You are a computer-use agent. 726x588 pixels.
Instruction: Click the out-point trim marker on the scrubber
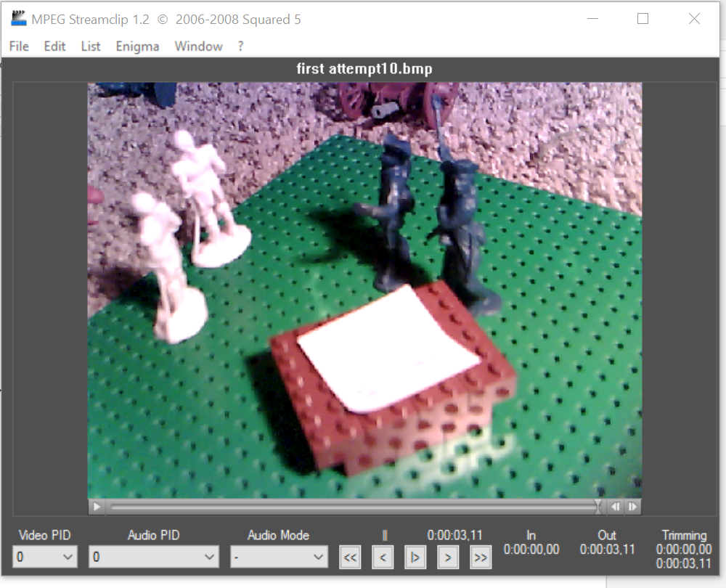pyautogui.click(x=597, y=506)
